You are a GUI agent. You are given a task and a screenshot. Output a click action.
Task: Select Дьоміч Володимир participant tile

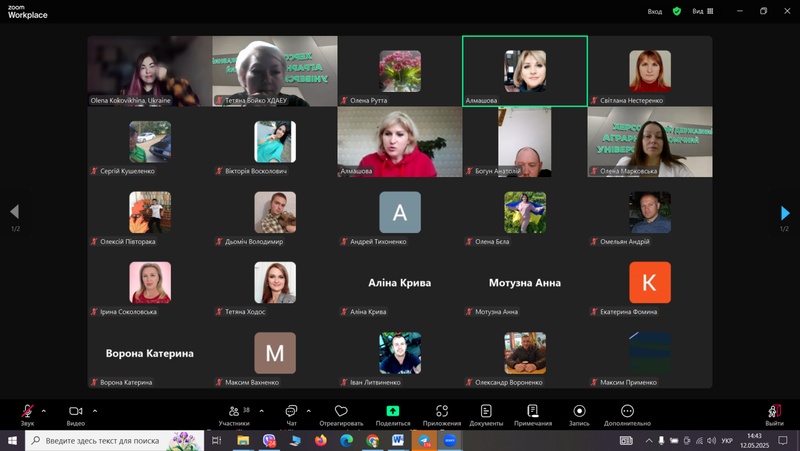pos(275,212)
